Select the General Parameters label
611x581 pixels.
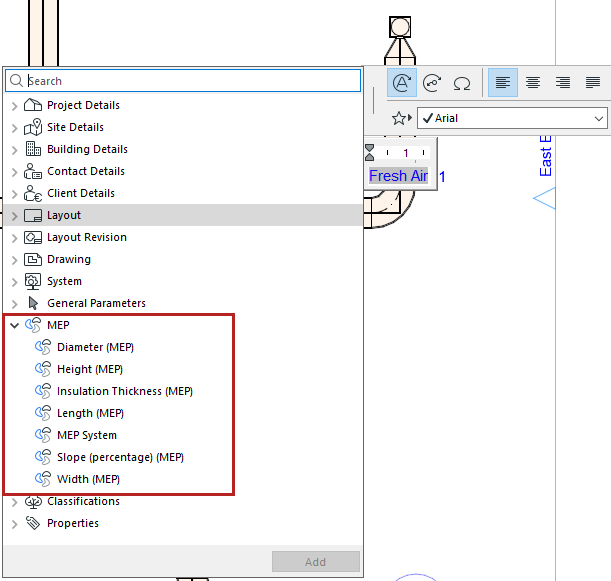pyautogui.click(x=96, y=303)
